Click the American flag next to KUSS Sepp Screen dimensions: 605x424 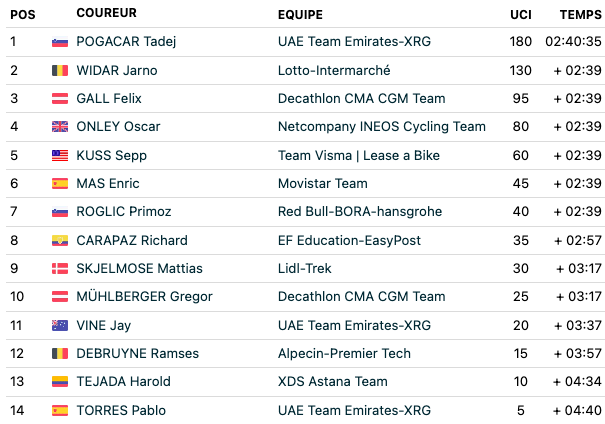coord(60,155)
